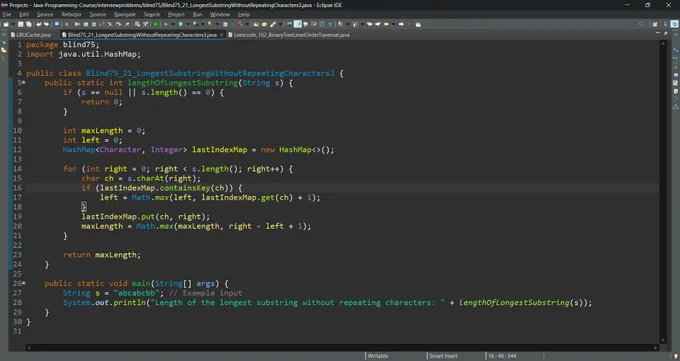The image size is (680, 361).
Task: Open the New file dropdown arrow
Action: click(13, 24)
